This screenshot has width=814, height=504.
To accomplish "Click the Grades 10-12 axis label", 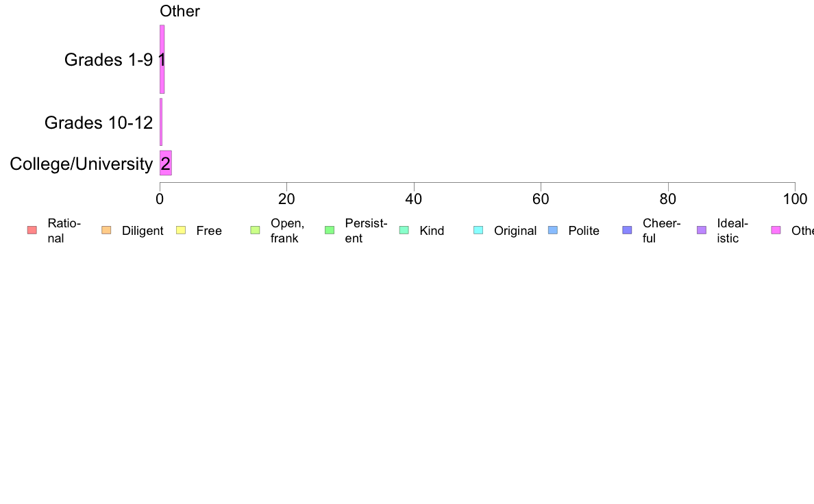I will point(99,123).
